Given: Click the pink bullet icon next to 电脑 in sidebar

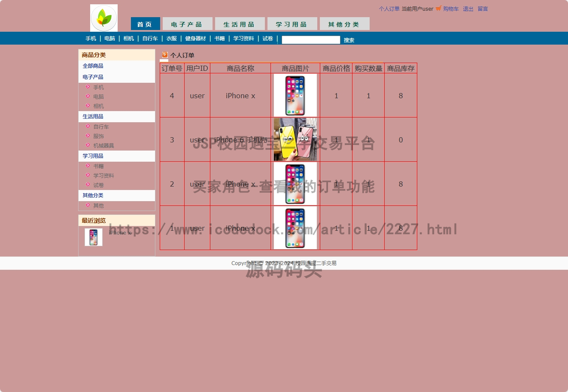Looking at the screenshot, I should [88, 96].
